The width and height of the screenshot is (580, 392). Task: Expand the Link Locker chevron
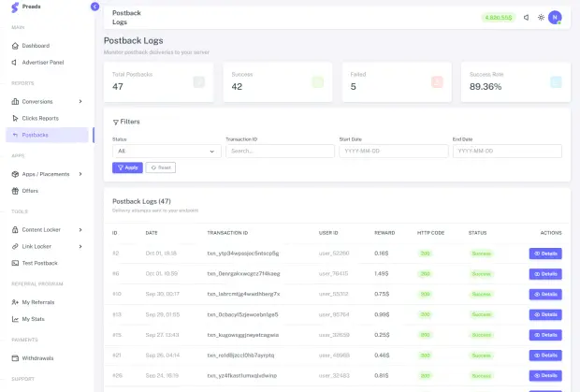80,246
